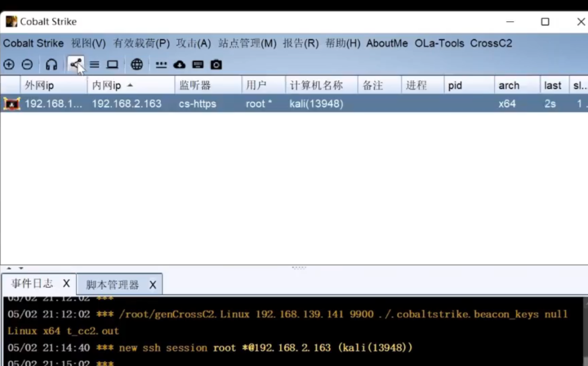Open keystrokes keyboard icon
The height and width of the screenshot is (366, 588).
(198, 64)
